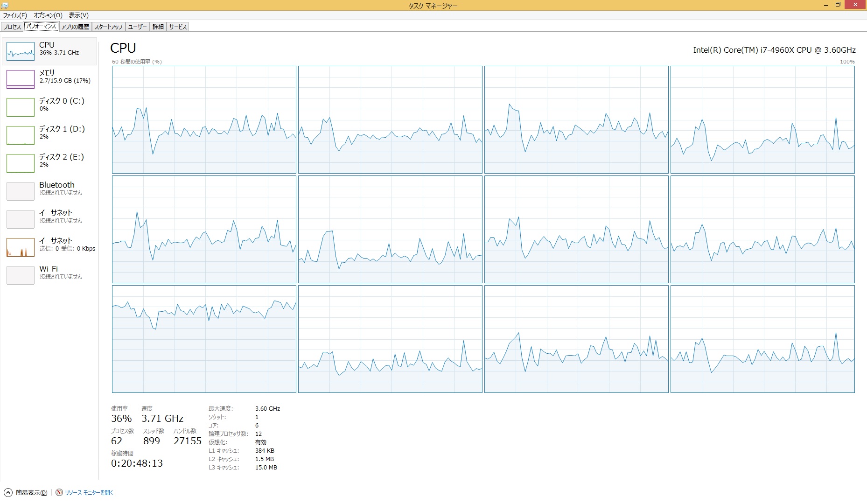Open リソース モニターを開く link

click(x=89, y=492)
